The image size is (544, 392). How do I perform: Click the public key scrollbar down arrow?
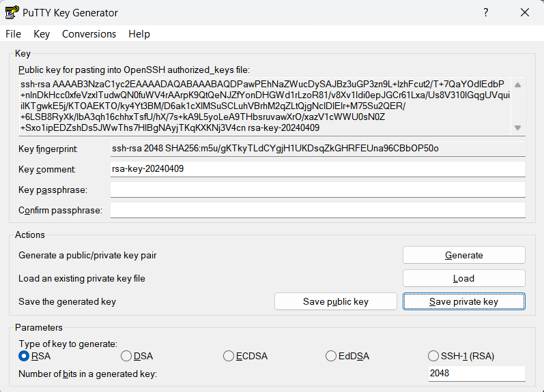pyautogui.click(x=517, y=128)
